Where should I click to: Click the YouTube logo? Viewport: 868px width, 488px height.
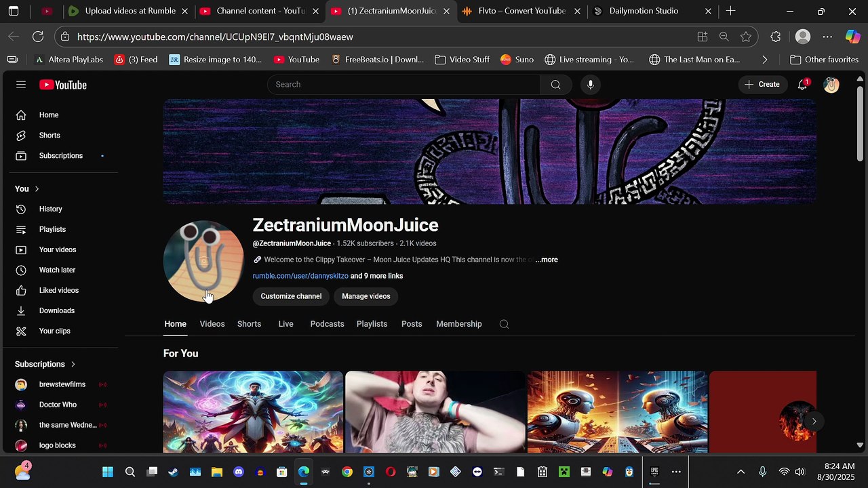pyautogui.click(x=63, y=85)
